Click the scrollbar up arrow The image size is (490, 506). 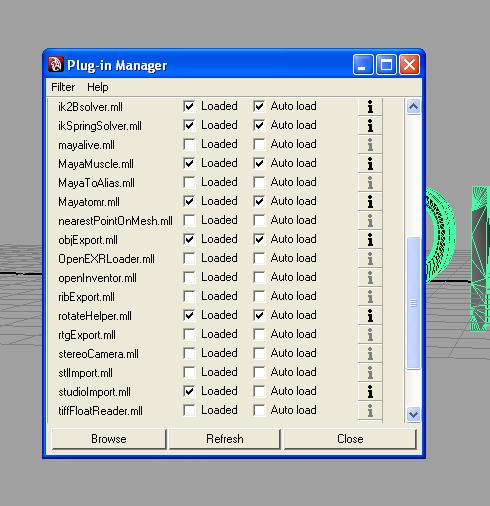413,107
